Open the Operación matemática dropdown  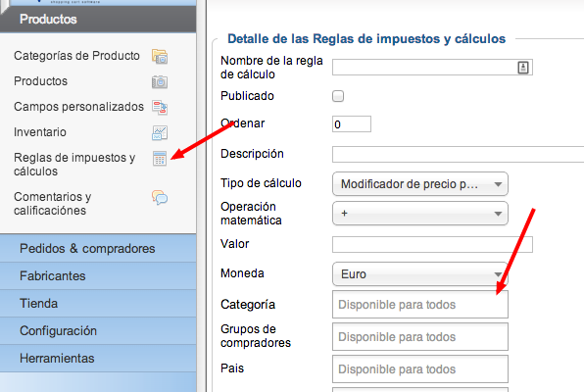[420, 214]
